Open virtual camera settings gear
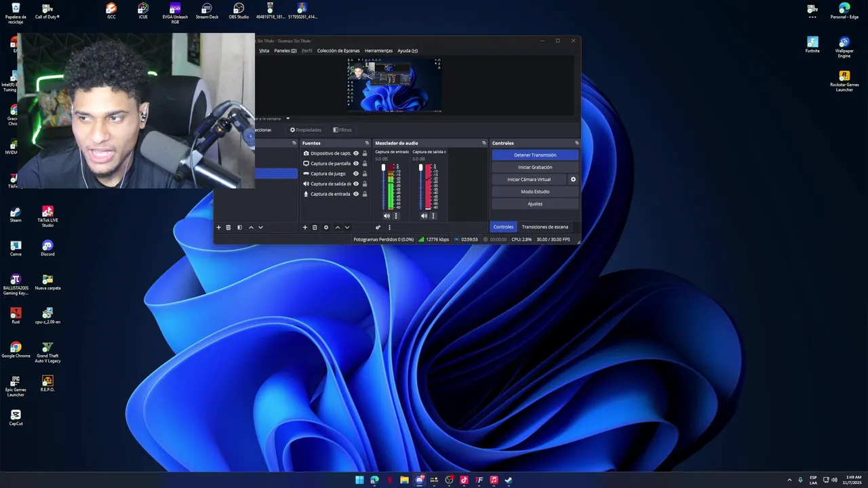 [x=573, y=180]
